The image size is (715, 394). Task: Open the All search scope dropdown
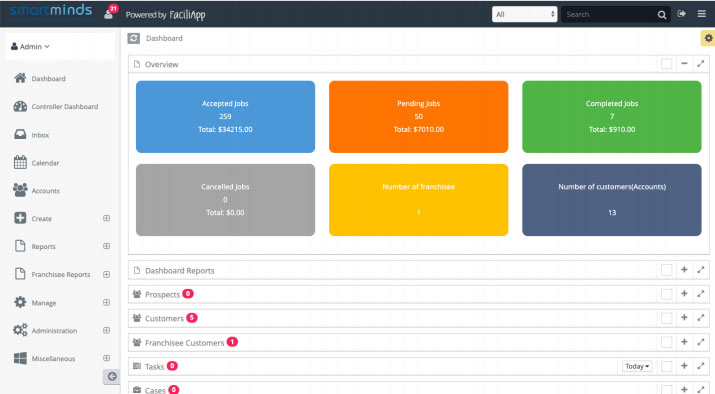[524, 14]
